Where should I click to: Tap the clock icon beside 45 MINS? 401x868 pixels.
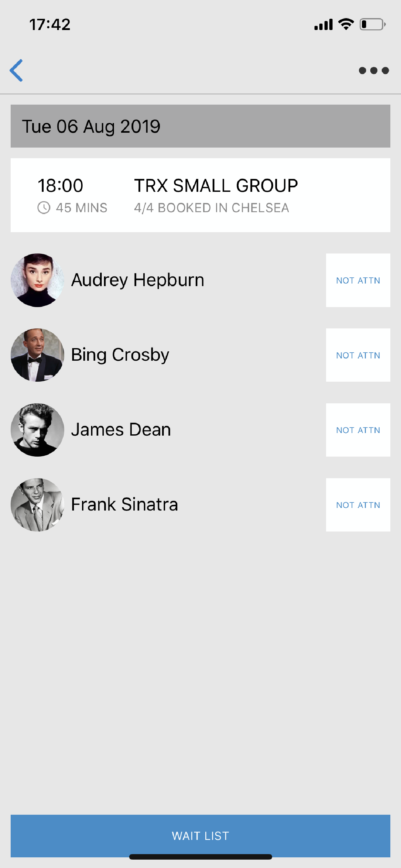(44, 208)
